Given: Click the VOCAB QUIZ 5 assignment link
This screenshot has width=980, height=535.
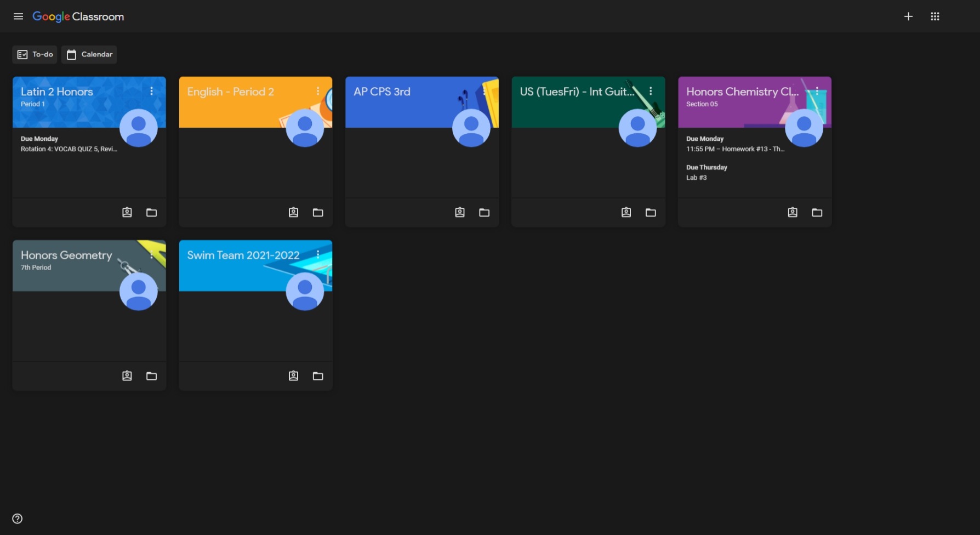Looking at the screenshot, I should 68,149.
